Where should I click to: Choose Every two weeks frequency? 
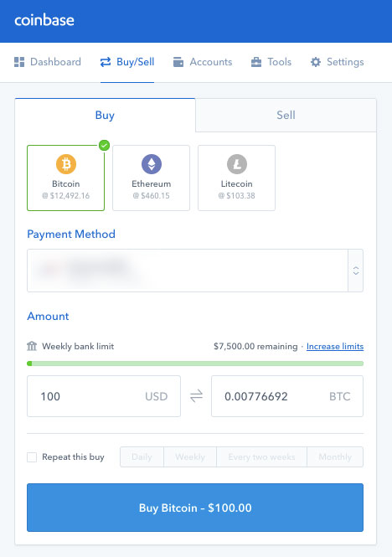(x=261, y=456)
